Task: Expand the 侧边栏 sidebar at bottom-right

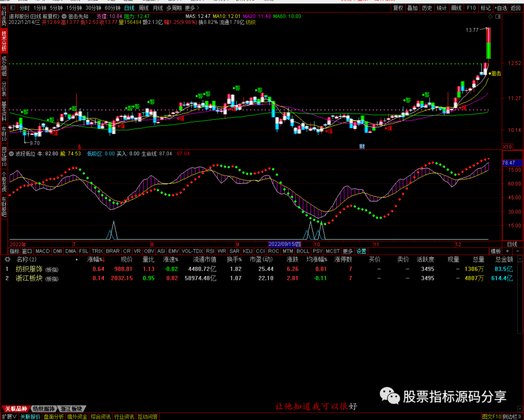Action: point(512,417)
